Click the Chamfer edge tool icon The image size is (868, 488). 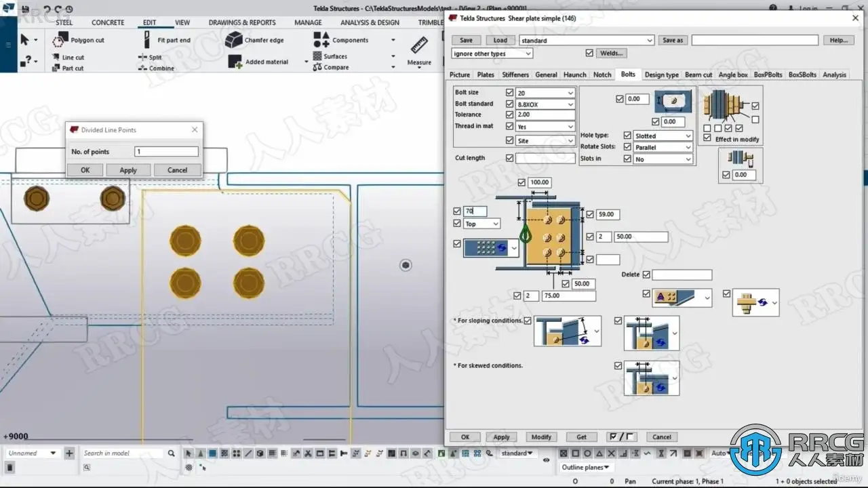[234, 41]
